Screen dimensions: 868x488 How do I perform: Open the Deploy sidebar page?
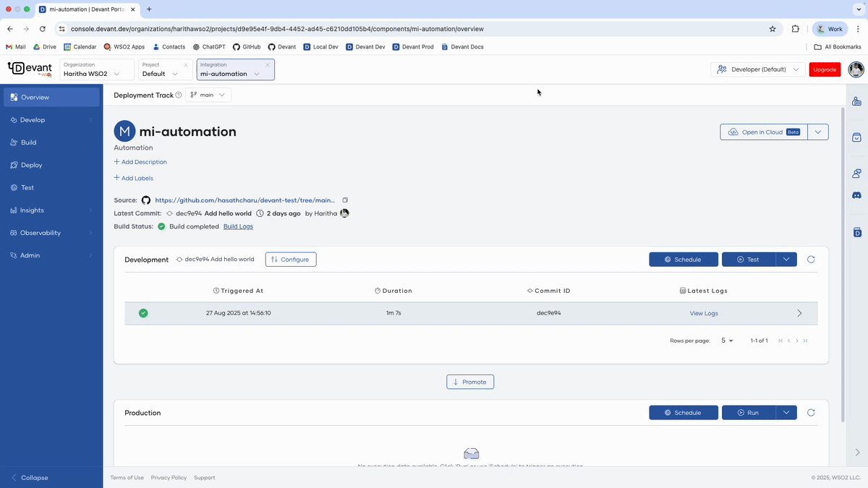click(x=51, y=165)
